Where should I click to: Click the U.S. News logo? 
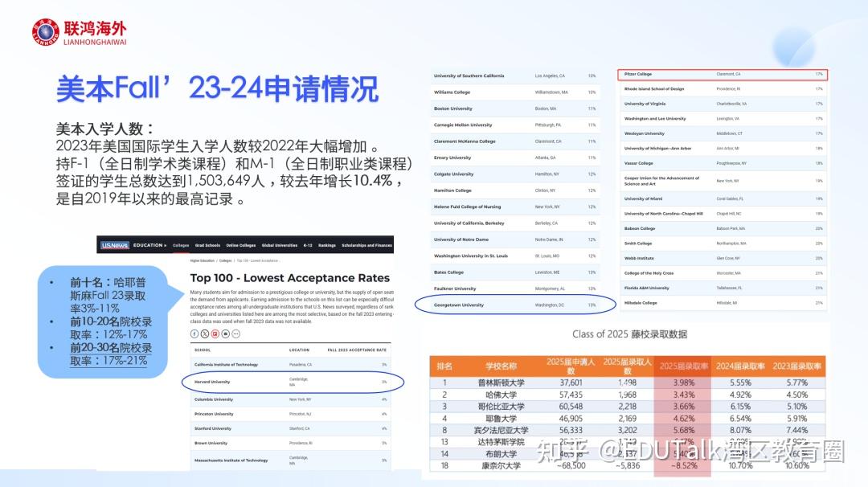[x=114, y=245]
